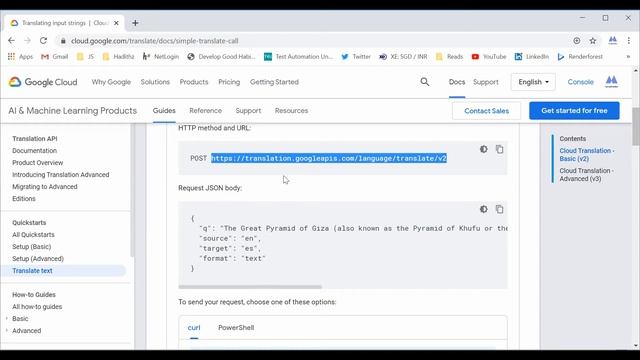Close the Translating input strings tab
Viewport: 640px width, 360px height.
(x=116, y=23)
